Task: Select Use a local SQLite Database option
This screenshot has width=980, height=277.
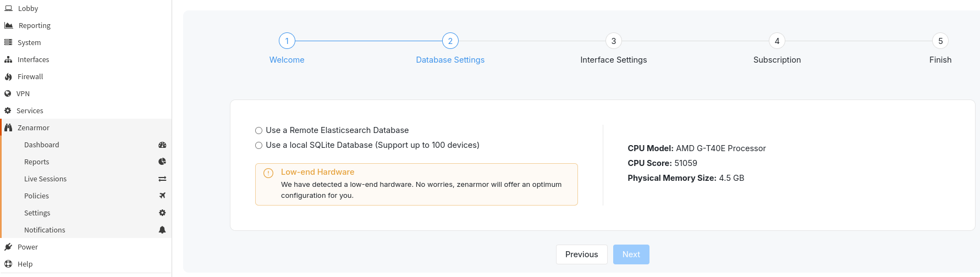Action: pyautogui.click(x=258, y=146)
